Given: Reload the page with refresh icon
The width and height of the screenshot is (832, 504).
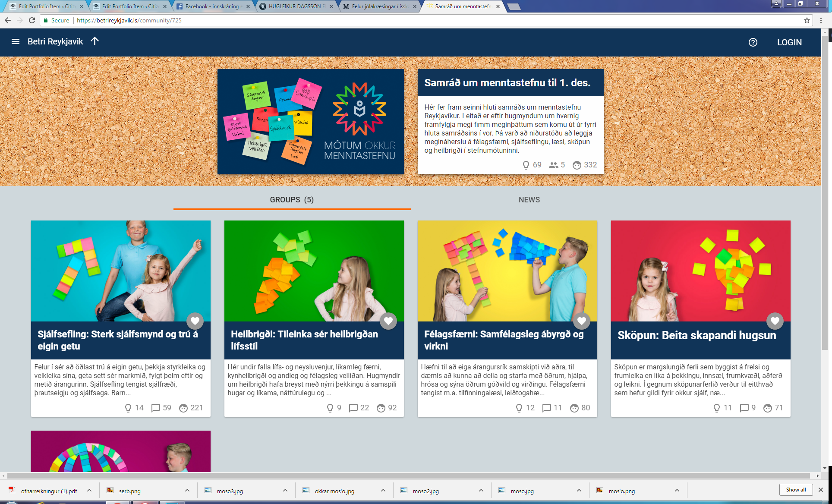Looking at the screenshot, I should tap(32, 20).
